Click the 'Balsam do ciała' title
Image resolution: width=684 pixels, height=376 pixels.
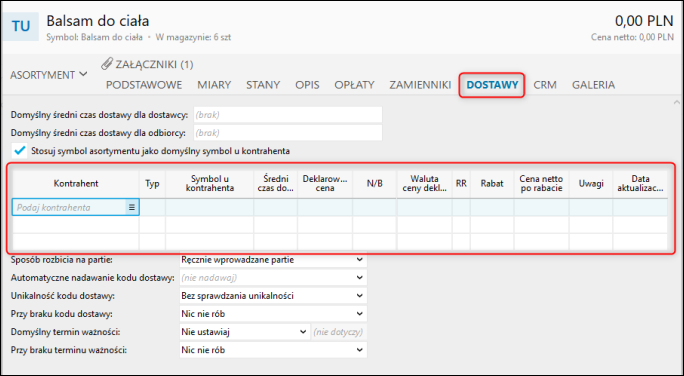[x=98, y=21]
